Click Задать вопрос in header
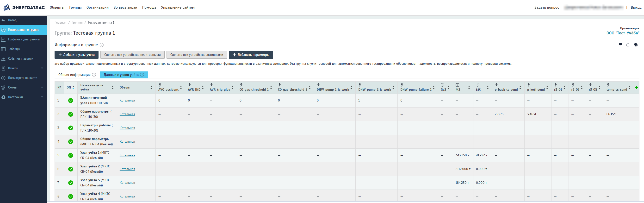This screenshot has height=203, width=644. tap(546, 7)
